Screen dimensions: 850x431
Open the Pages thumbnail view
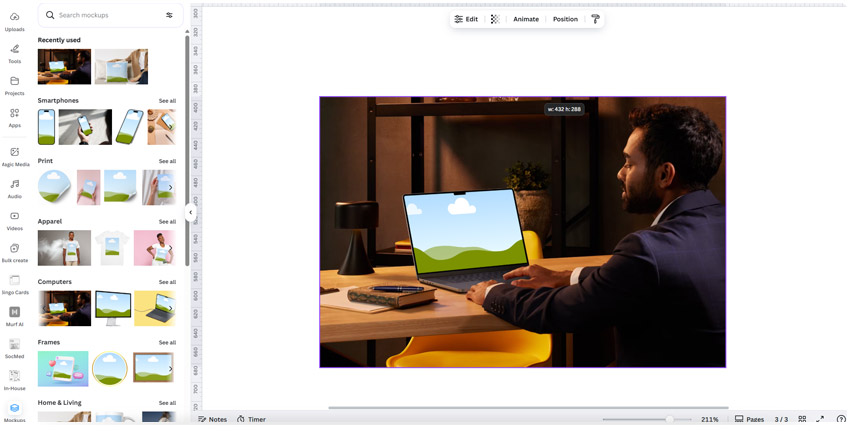click(749, 419)
